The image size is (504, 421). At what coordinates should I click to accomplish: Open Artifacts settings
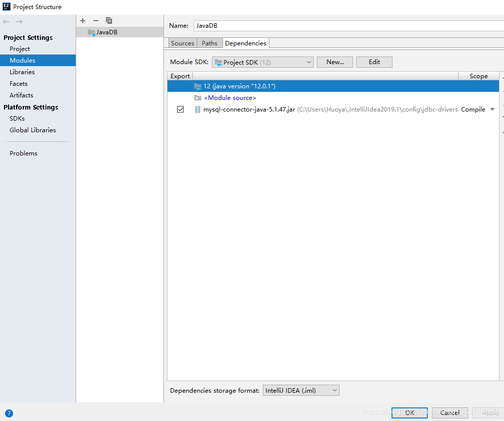21,95
